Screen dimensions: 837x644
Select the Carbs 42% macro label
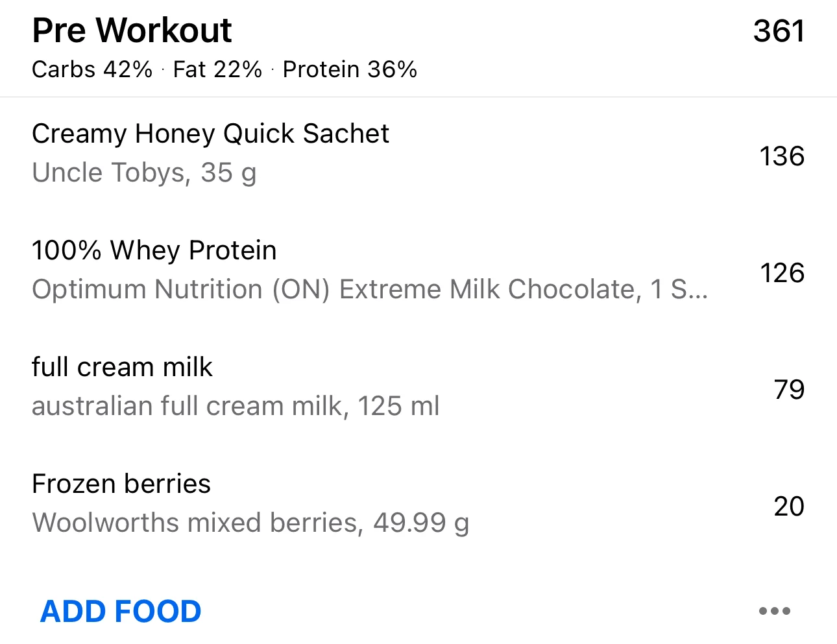(x=92, y=69)
